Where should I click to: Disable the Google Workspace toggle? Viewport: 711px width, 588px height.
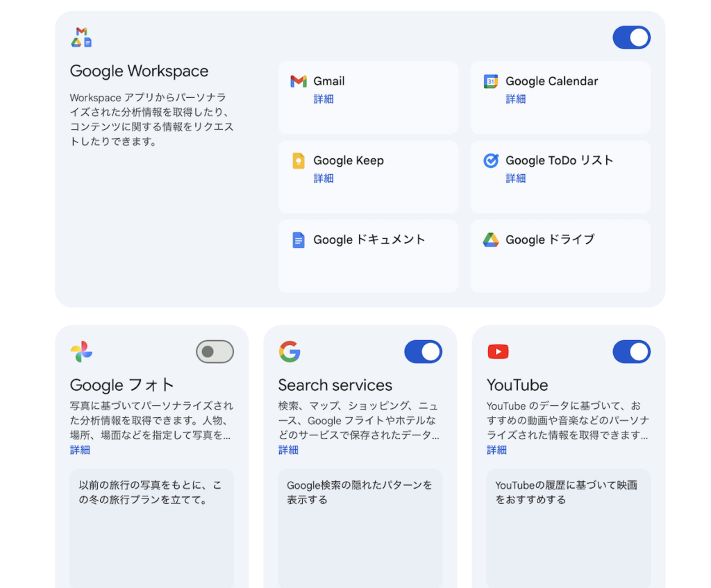(x=631, y=37)
